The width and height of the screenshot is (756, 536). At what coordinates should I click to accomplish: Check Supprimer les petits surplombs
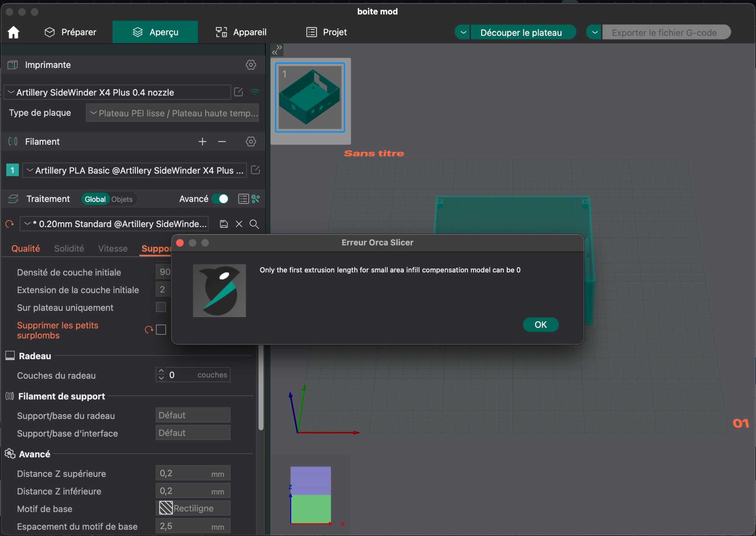[x=161, y=330]
